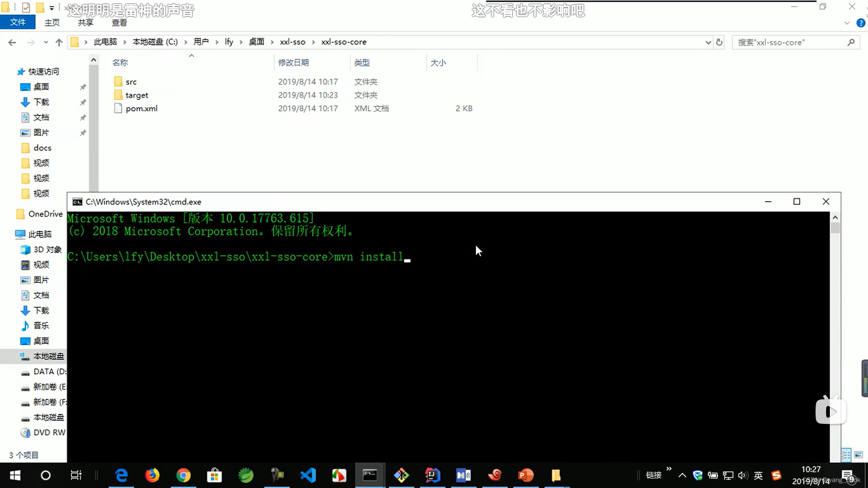Navigate to 桌面 breadcrumb
The image size is (868, 488).
(257, 42)
